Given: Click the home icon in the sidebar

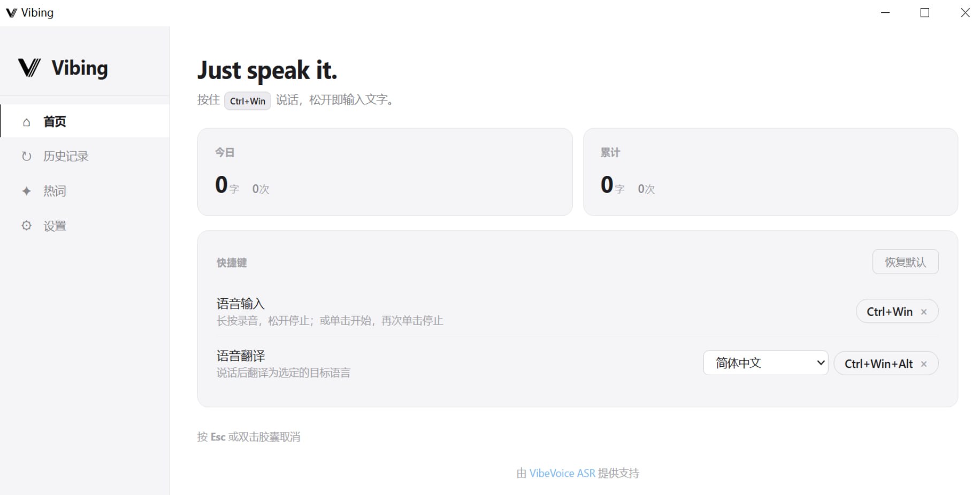Looking at the screenshot, I should tap(26, 122).
